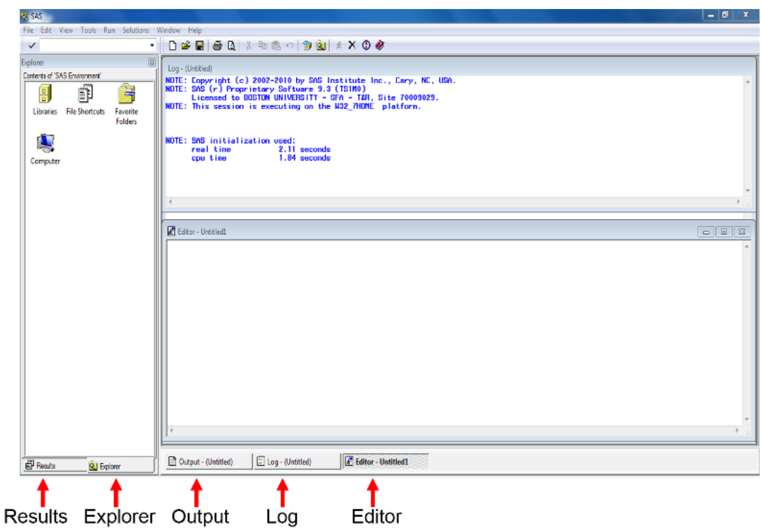Click the Print toolbar icon
The width and height of the screenshot is (761, 532).
pyautogui.click(x=218, y=46)
